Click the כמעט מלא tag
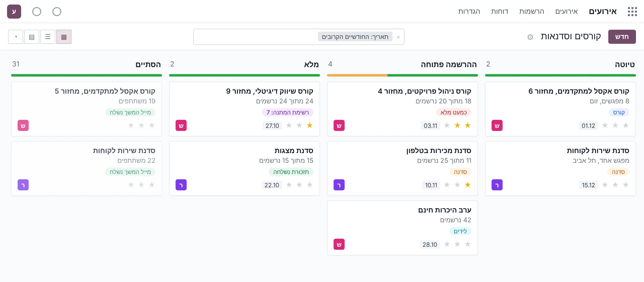 click(453, 112)
